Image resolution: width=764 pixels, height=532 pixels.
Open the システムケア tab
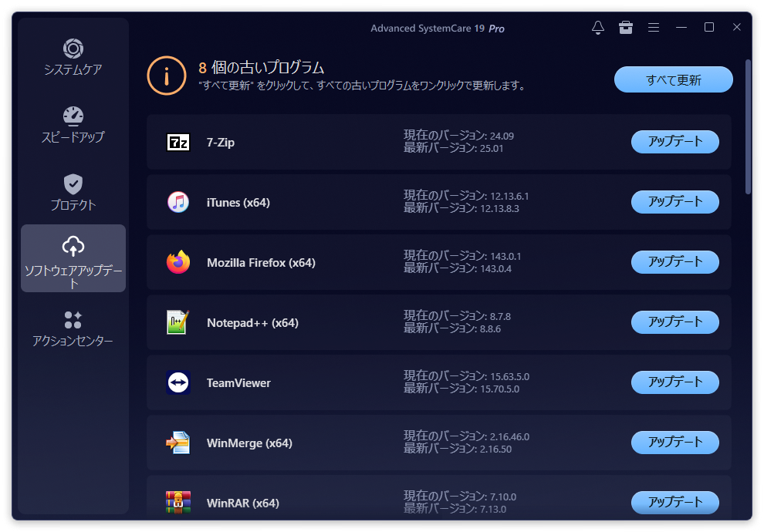point(73,58)
